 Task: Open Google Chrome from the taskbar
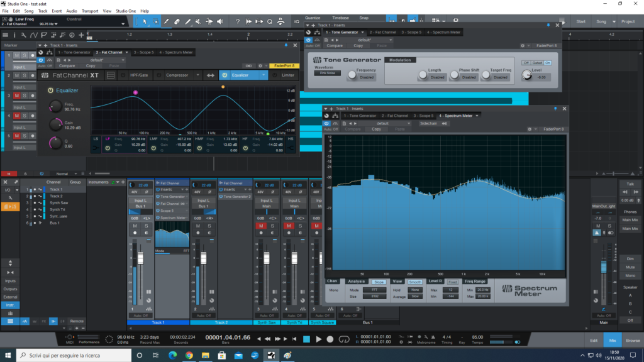[x=189, y=356]
